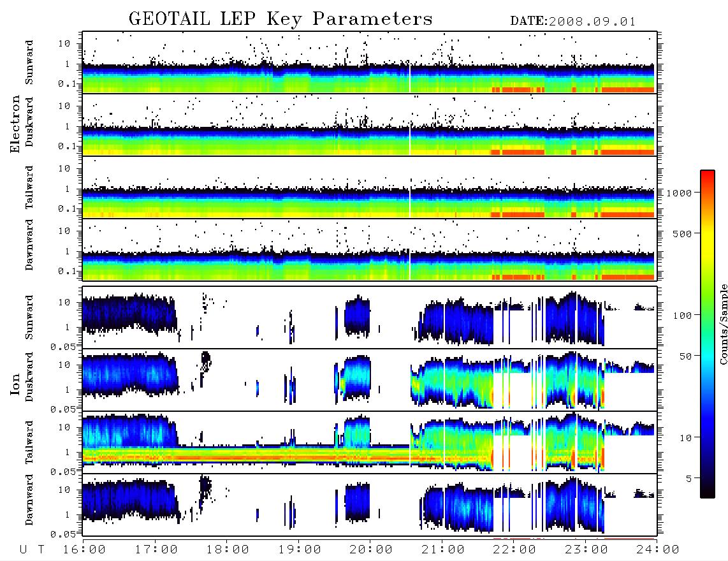The height and width of the screenshot is (561, 728).
Task: Click the Electron Sunward spectrogram panel
Action: 370,62
